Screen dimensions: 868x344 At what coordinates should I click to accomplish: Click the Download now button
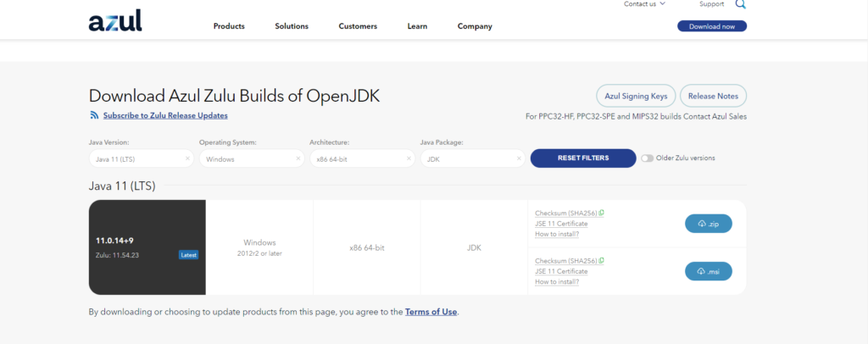point(712,26)
